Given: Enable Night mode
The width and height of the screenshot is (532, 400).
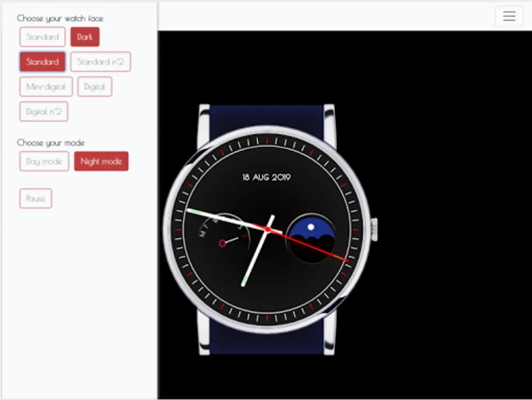Looking at the screenshot, I should (101, 161).
